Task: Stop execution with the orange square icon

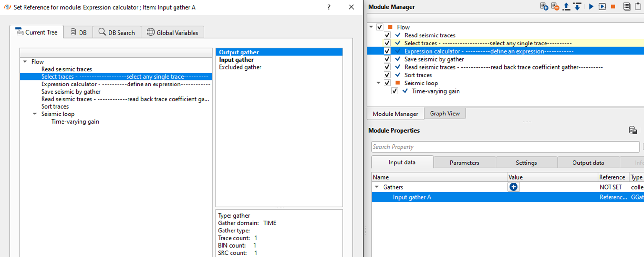Action: 613,6
